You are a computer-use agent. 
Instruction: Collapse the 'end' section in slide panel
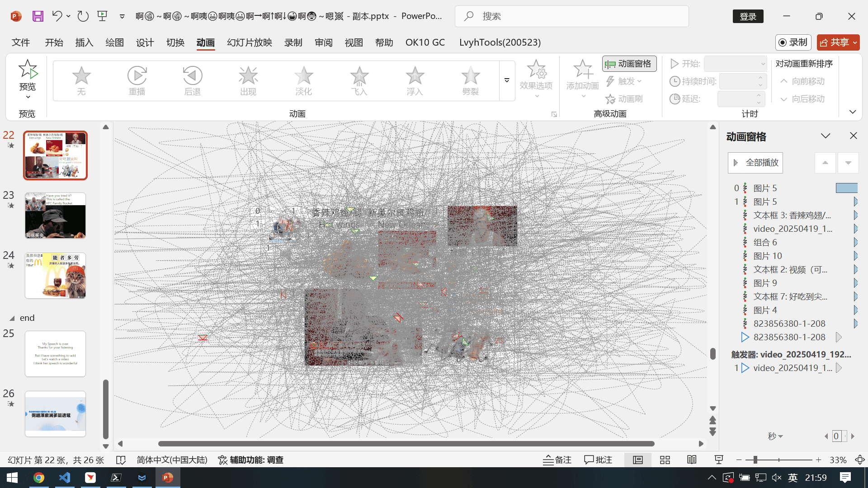pos(12,318)
